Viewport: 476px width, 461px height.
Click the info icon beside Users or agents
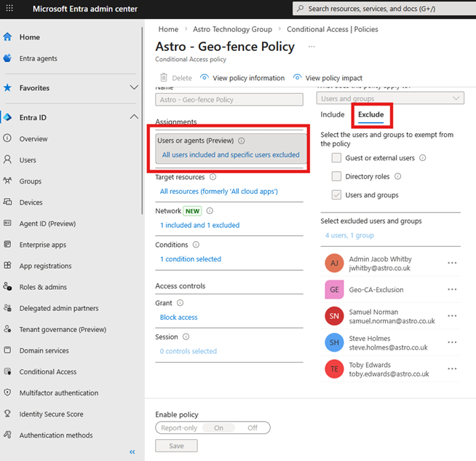[242, 141]
